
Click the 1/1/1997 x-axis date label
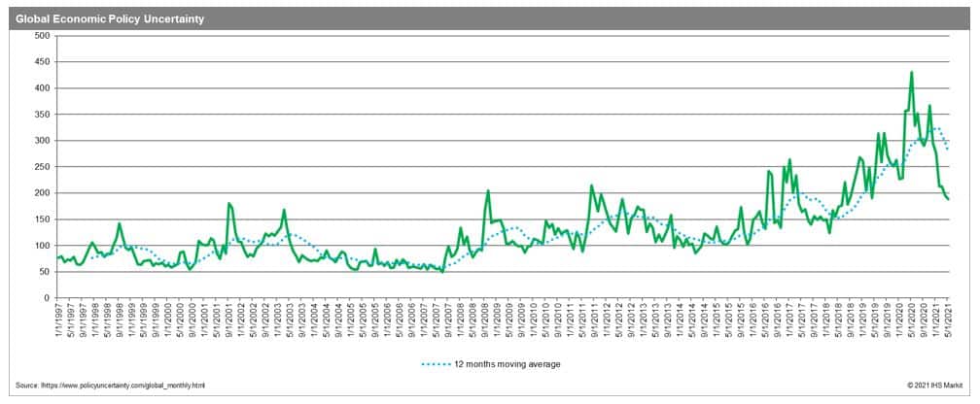click(58, 325)
